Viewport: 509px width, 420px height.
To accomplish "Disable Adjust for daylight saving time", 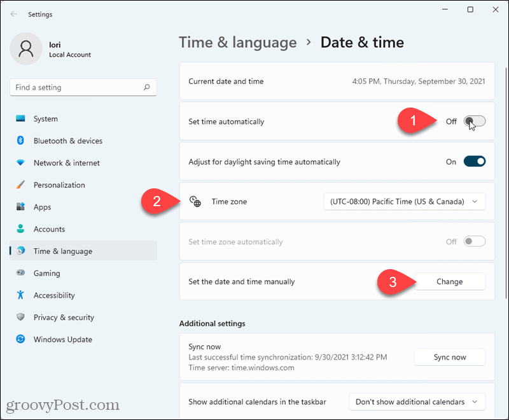I will (x=473, y=162).
